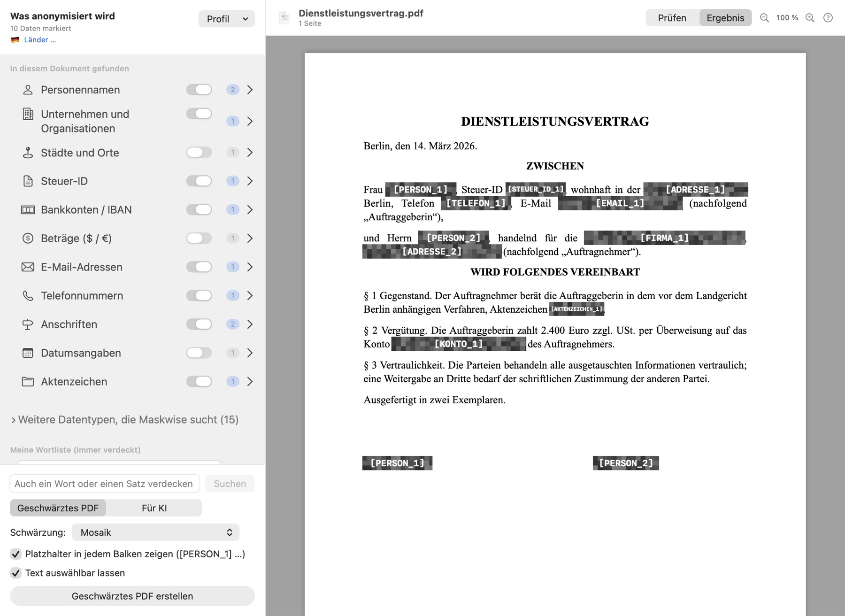The width and height of the screenshot is (845, 616).
Task: Click the Bankkonten / IBAN banknote icon
Action: [28, 210]
